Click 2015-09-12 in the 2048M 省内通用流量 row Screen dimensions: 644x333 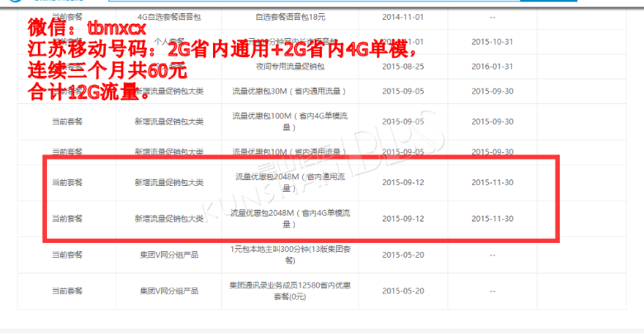click(403, 183)
